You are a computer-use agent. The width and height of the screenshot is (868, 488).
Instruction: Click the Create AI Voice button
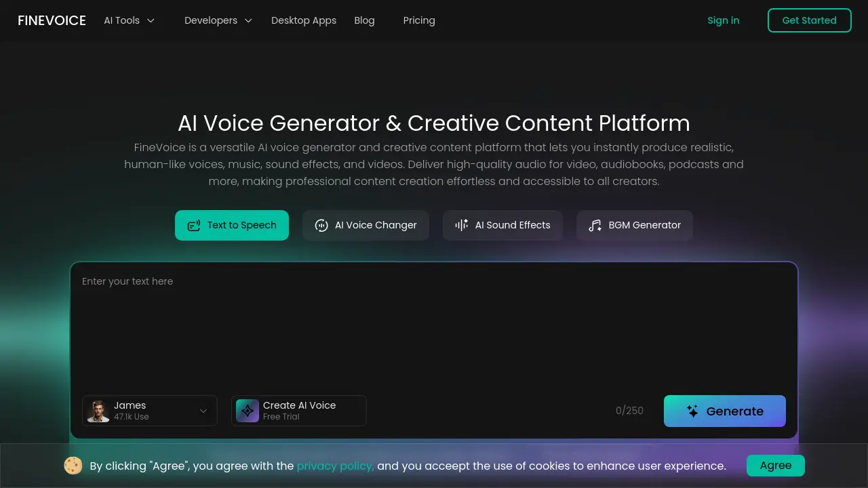299,411
